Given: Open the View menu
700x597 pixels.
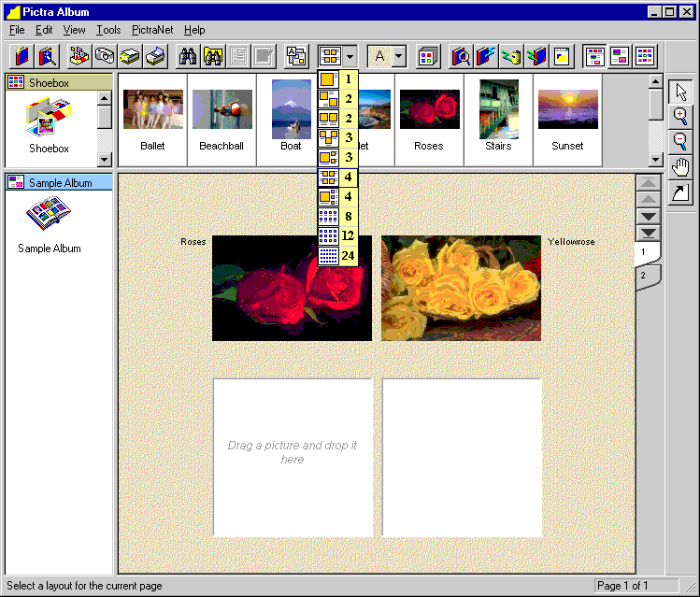Looking at the screenshot, I should pos(74,30).
